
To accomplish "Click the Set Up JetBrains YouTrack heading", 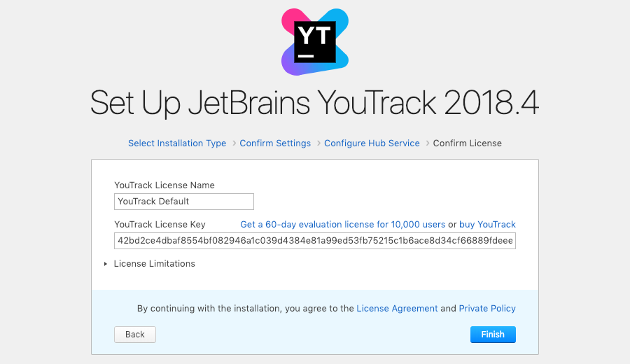I will tap(314, 104).
